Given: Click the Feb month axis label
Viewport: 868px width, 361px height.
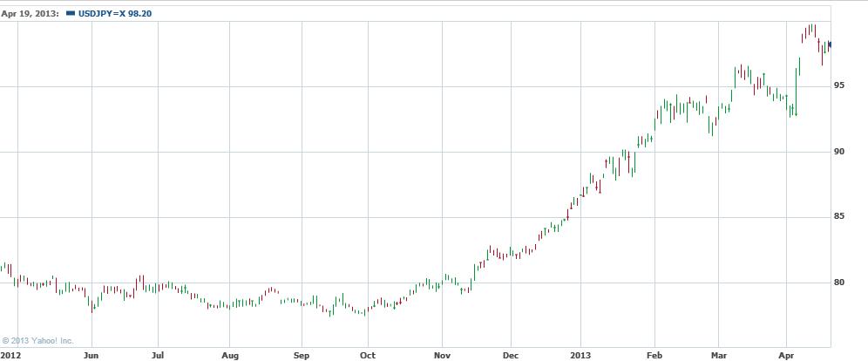Looking at the screenshot, I should pyautogui.click(x=654, y=355).
